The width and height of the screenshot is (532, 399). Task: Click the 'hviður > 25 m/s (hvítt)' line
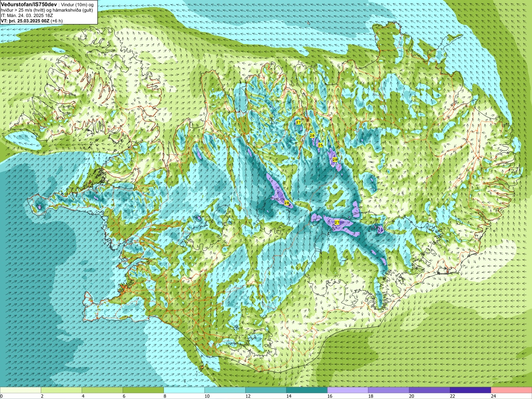[x=23, y=10]
